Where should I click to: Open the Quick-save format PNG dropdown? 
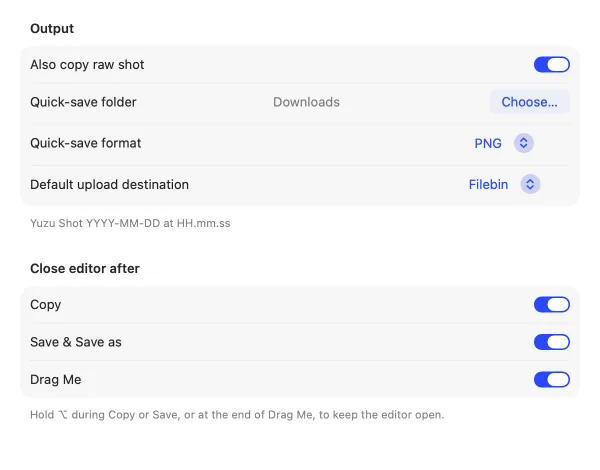504,143
